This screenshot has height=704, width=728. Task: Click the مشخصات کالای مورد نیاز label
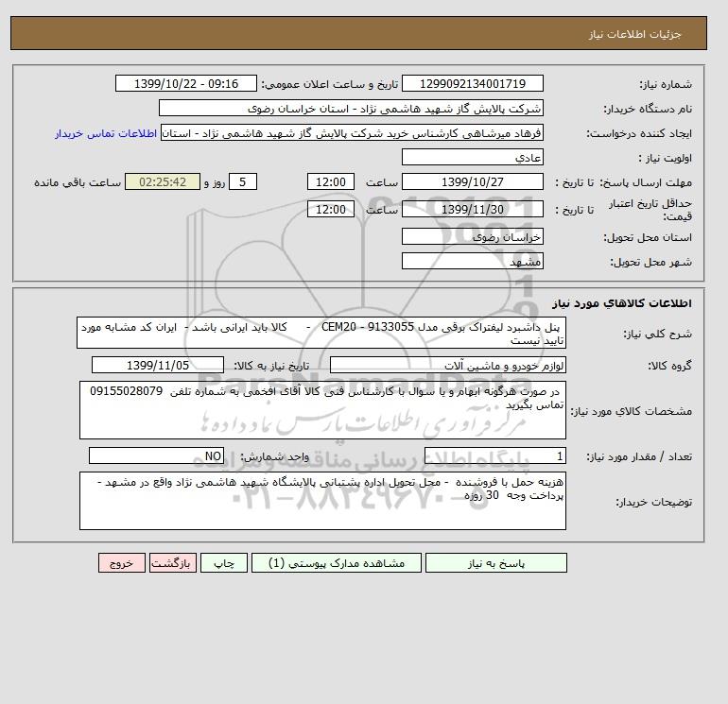pos(632,411)
